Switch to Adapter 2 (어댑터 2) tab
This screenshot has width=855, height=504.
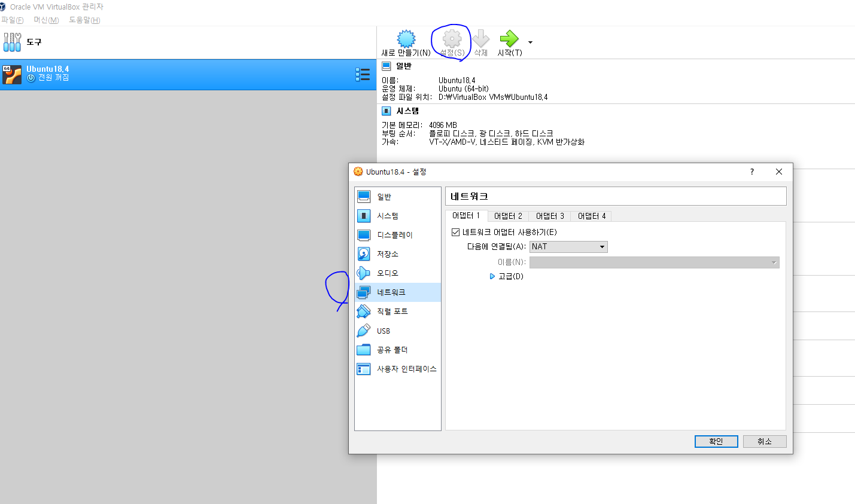pyautogui.click(x=508, y=216)
